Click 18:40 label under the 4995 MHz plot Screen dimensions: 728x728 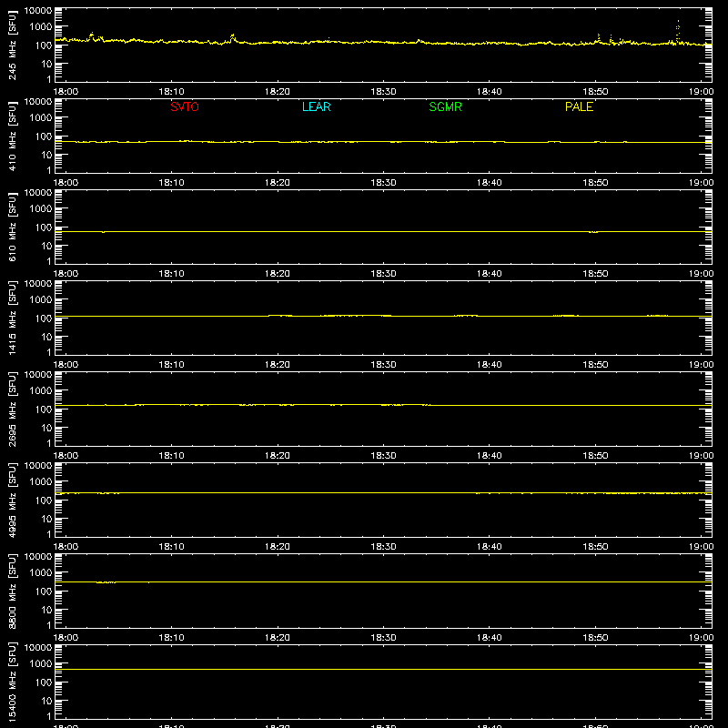pos(490,547)
